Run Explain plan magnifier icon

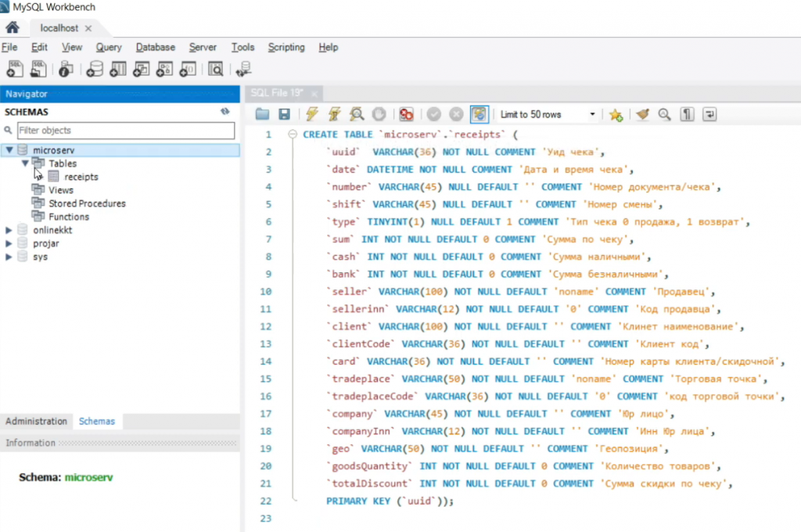point(357,114)
